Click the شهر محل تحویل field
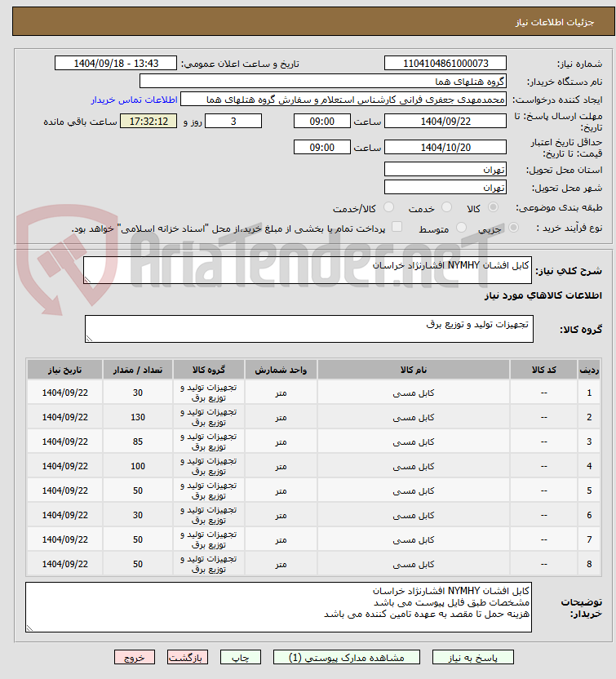This screenshot has width=616, height=679. click(x=445, y=187)
